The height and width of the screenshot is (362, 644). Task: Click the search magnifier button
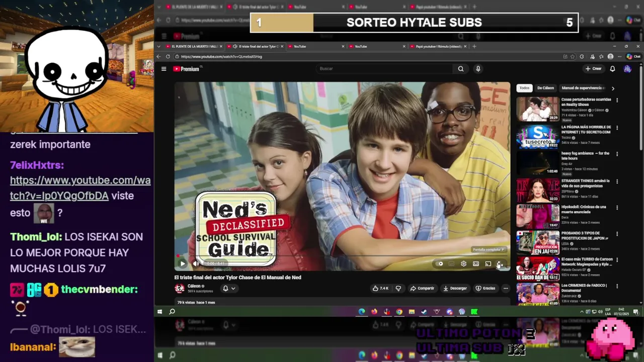461,69
